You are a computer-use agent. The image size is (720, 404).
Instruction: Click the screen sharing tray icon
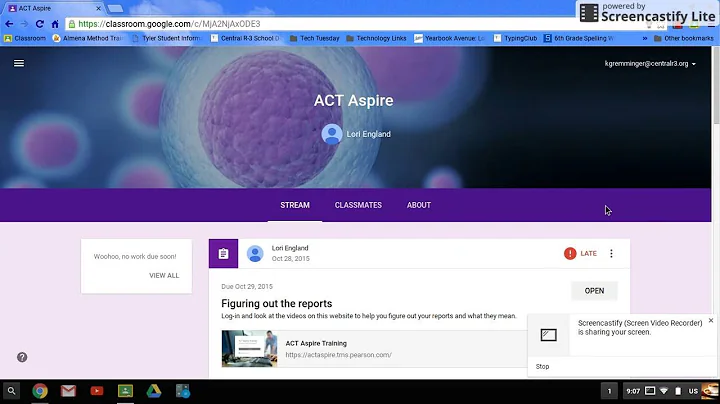click(650, 391)
